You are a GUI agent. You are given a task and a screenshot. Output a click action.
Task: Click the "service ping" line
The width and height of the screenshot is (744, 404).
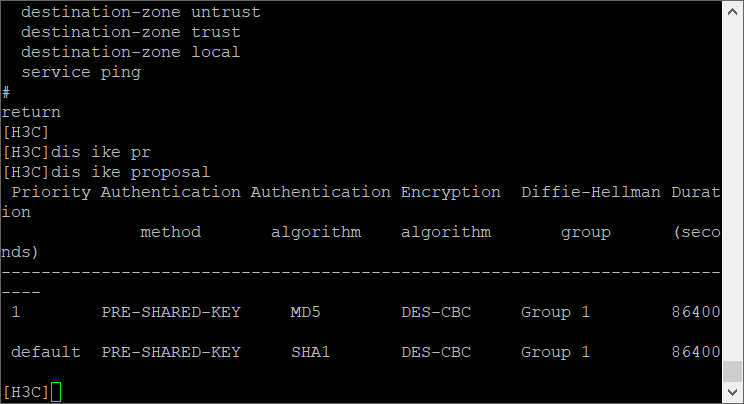coord(81,72)
